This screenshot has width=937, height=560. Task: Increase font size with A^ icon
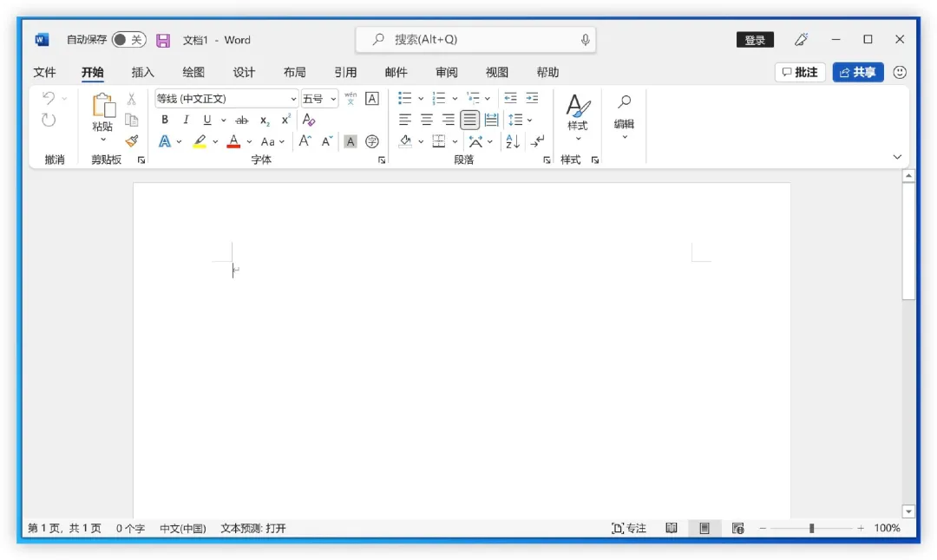(x=305, y=141)
